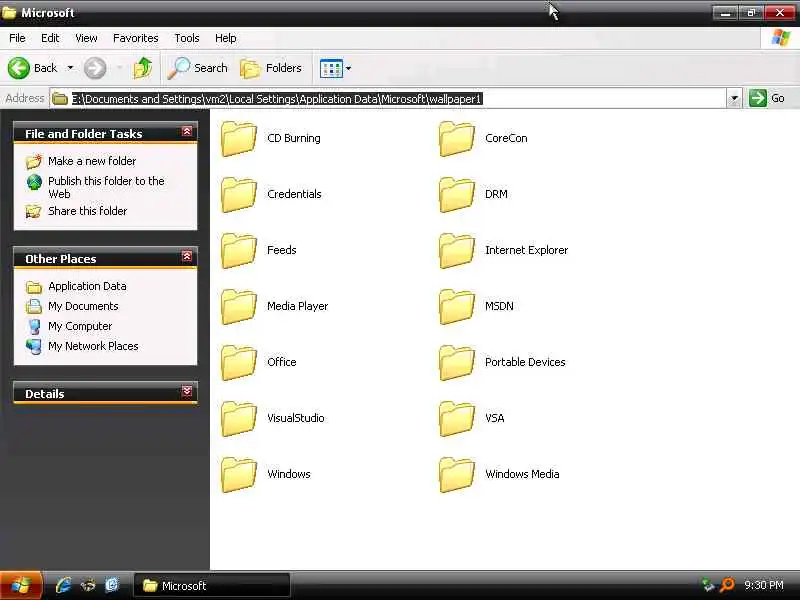Click the Views icon in toolbar
The image size is (800, 600).
point(331,68)
